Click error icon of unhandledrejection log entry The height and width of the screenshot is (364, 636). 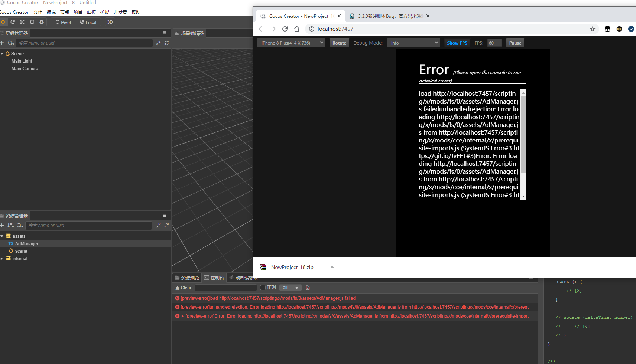(x=177, y=307)
